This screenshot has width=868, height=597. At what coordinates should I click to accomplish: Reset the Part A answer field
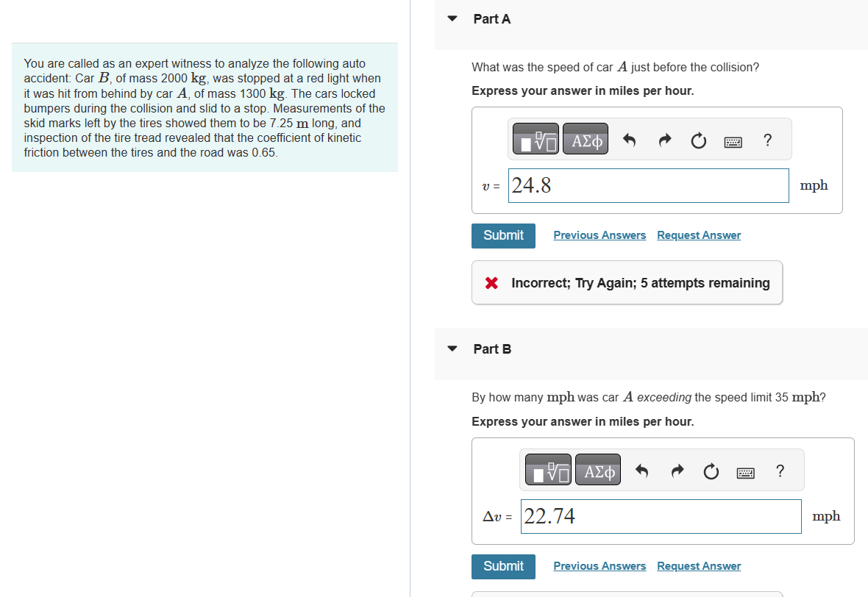point(698,140)
